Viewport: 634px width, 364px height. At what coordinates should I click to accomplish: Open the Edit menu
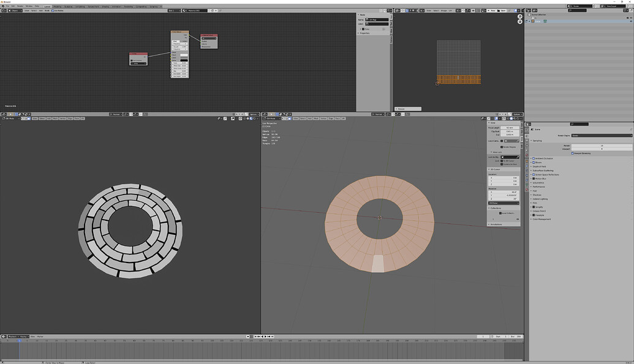tap(13, 6)
